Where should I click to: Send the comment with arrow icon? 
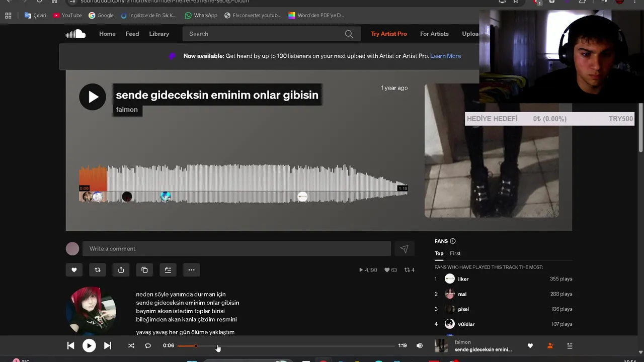coord(404,248)
